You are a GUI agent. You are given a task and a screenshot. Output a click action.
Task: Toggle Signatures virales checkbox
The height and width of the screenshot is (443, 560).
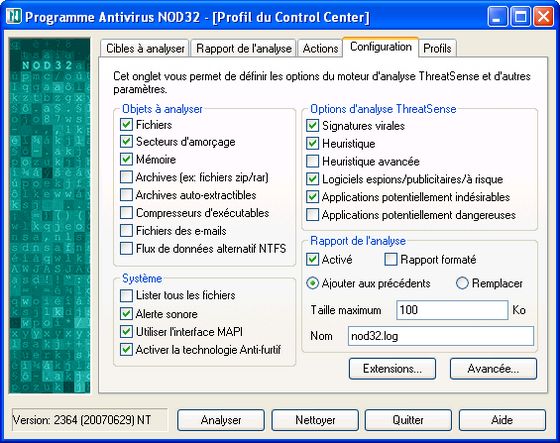[x=312, y=126]
